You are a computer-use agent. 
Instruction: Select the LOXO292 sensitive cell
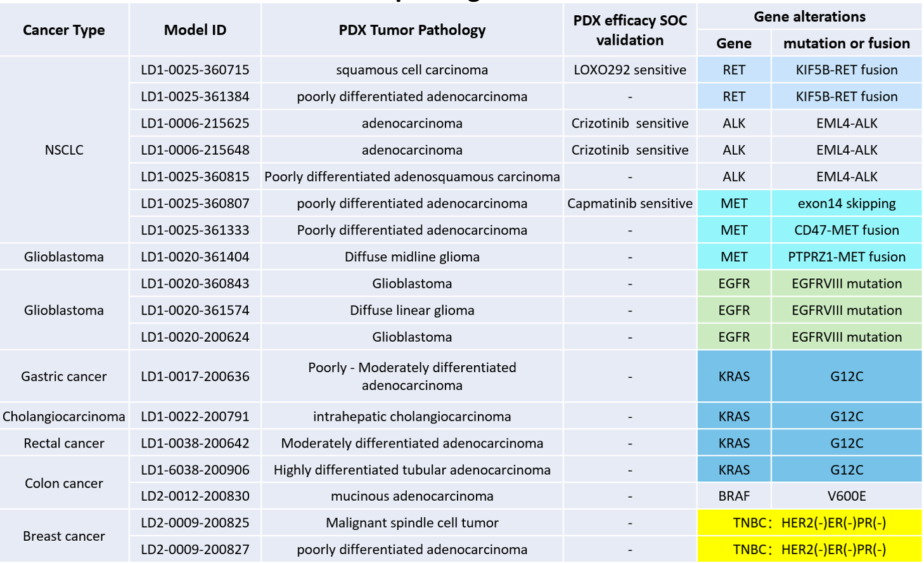click(630, 70)
